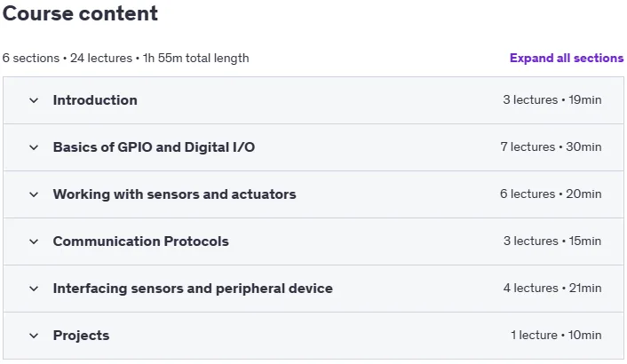The height and width of the screenshot is (364, 627).
Task: Expand the Introduction section chevron
Action: tap(34, 100)
